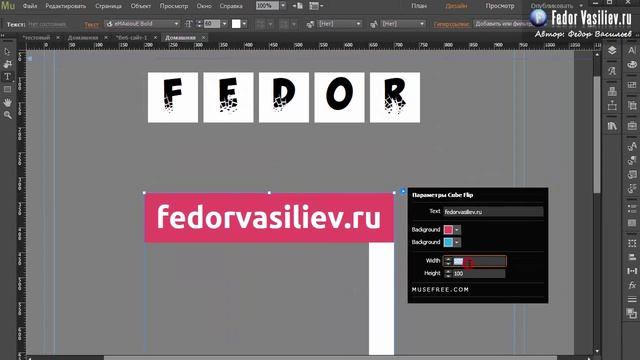The width and height of the screenshot is (640, 360).
Task: Pick the Hand tool
Action: [7, 102]
